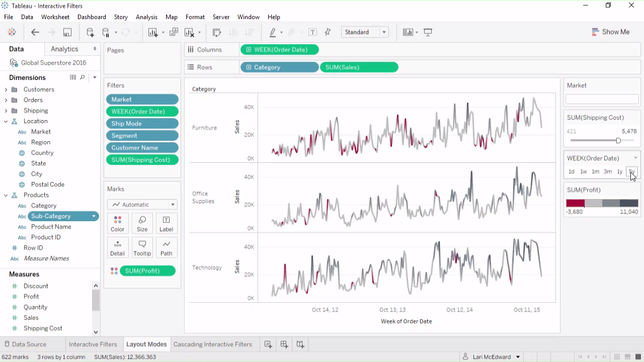Click the Swap rows and columns icon
Viewport: 644px width, 362px height.
(x=217, y=32)
